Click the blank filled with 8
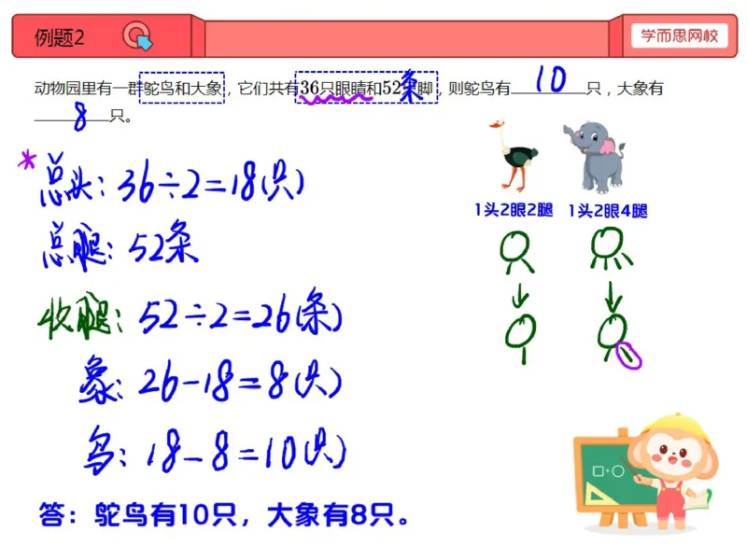747x560 pixels. (72, 116)
